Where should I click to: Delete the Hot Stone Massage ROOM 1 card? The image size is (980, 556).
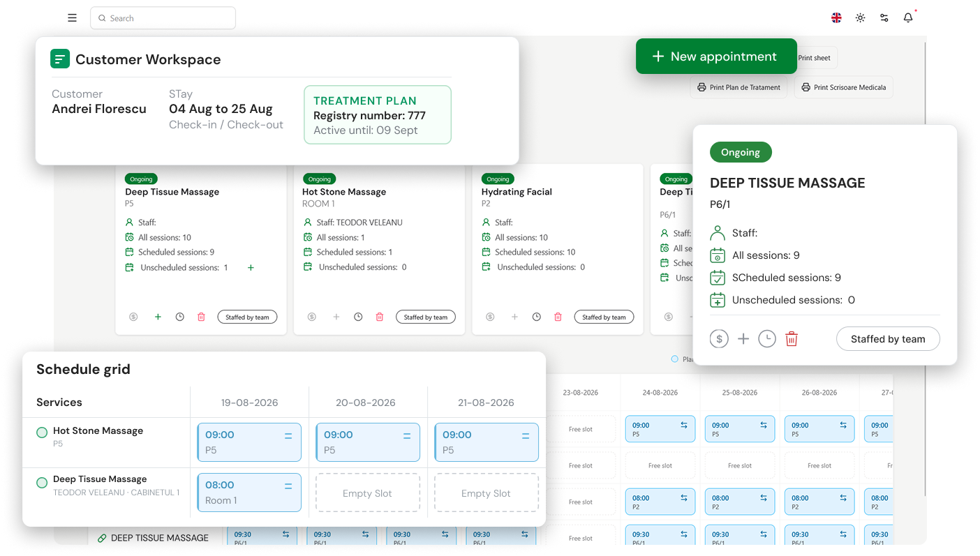click(x=380, y=317)
